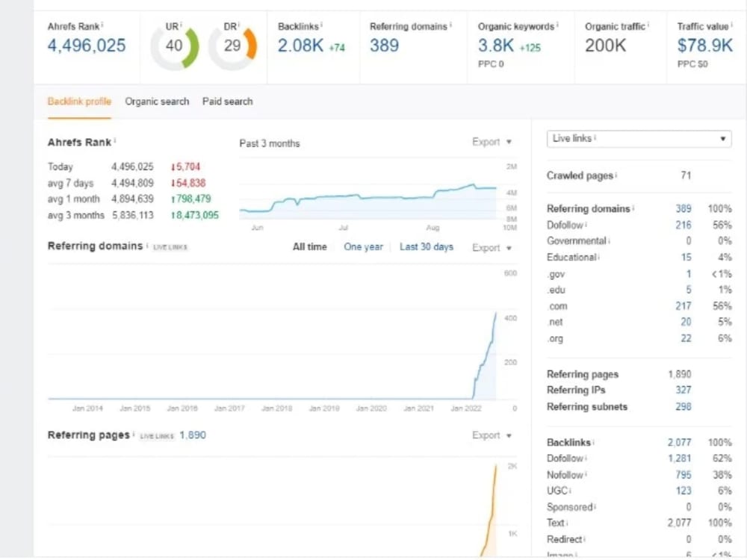The height and width of the screenshot is (560, 747).
Task: Select the Backlink profile tab
Action: [x=79, y=102]
